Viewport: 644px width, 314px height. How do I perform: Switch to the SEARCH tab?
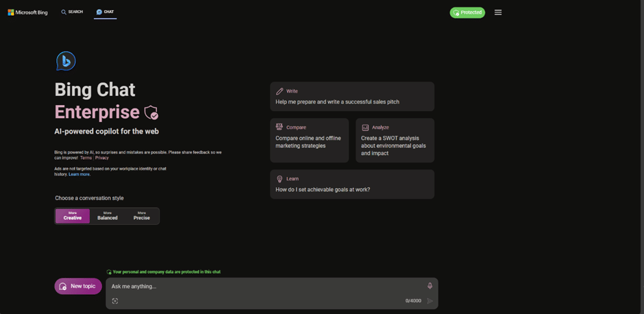click(73, 12)
